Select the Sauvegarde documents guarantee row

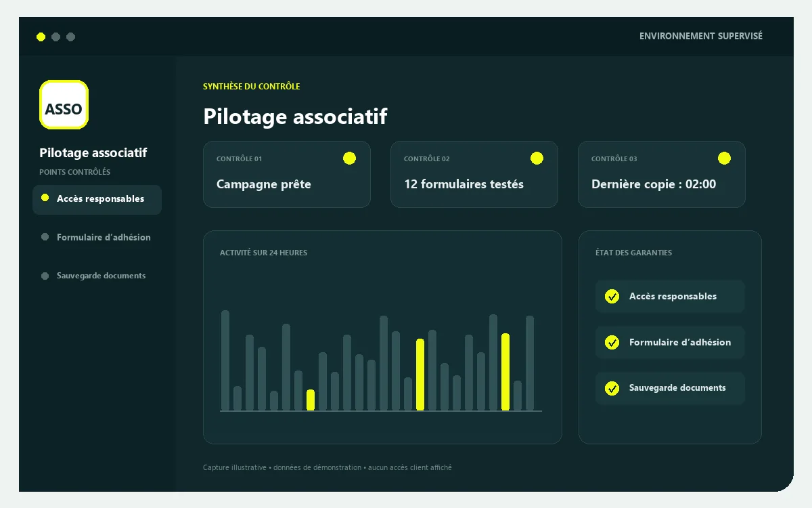coord(670,389)
